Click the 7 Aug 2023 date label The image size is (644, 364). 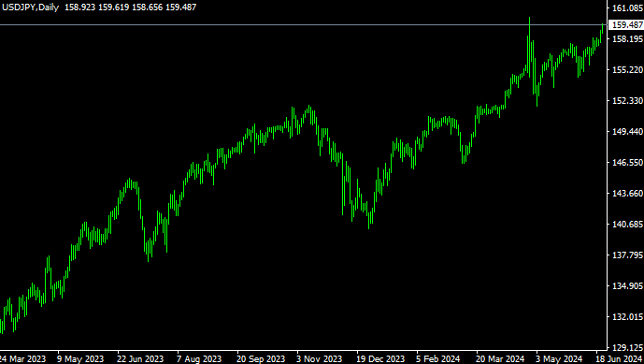pyautogui.click(x=199, y=359)
